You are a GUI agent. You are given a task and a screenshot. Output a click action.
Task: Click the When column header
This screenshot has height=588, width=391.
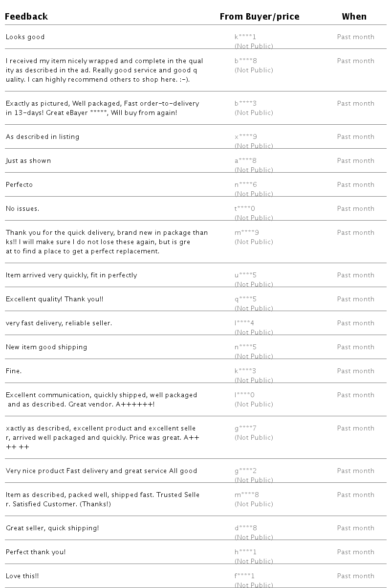pos(354,17)
